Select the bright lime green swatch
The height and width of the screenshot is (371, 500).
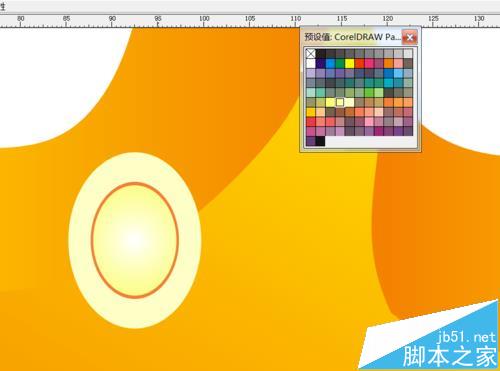369,92
